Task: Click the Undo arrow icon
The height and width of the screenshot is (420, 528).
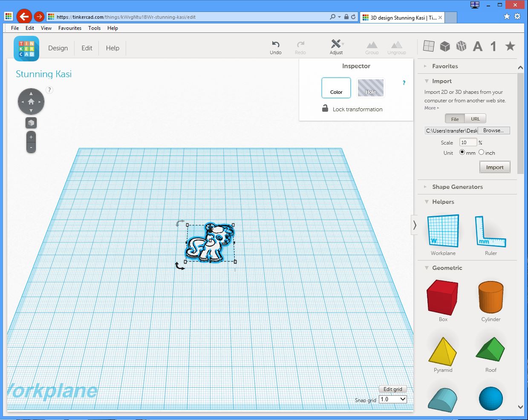Action: pos(276,44)
